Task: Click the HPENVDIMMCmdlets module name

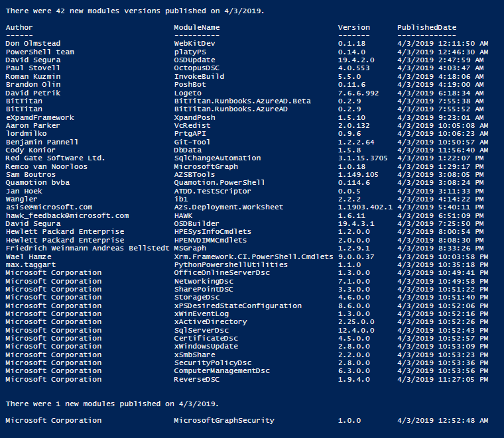Action: (210, 240)
